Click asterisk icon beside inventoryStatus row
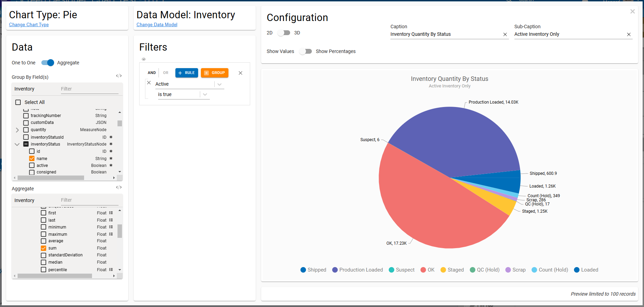The height and width of the screenshot is (307, 644). (111, 144)
